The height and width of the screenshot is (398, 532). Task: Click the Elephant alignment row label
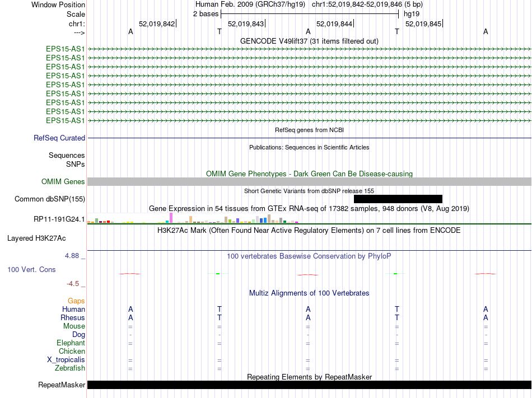[x=71, y=343]
